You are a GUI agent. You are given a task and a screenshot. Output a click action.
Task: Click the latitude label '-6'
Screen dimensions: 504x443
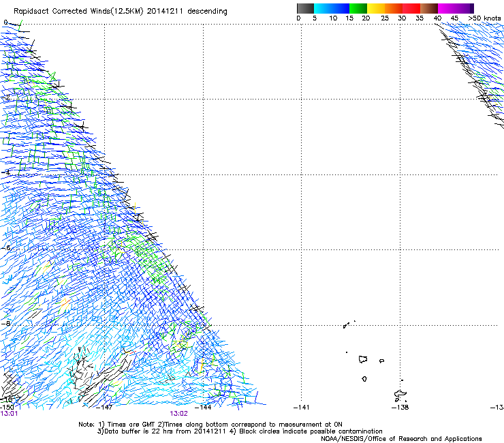[6, 248]
